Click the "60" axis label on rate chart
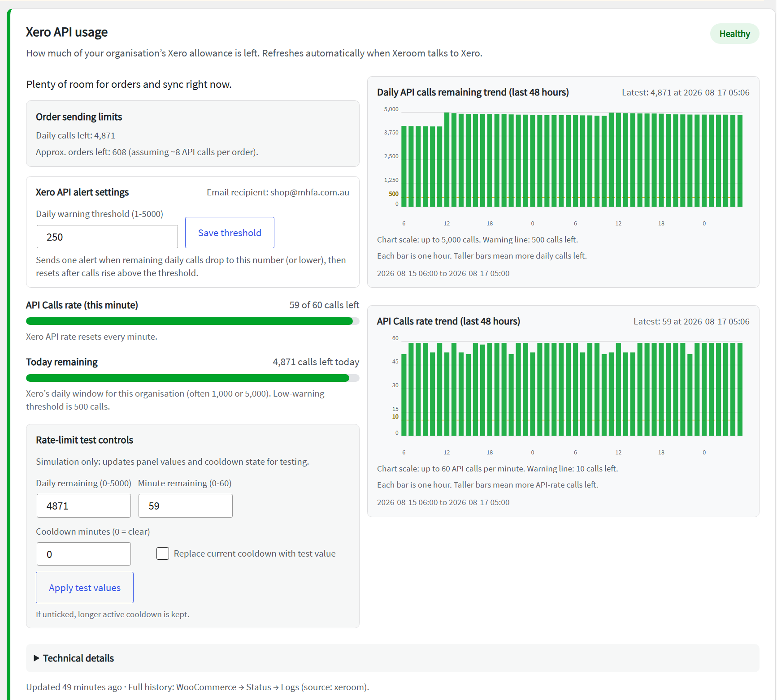 (395, 338)
